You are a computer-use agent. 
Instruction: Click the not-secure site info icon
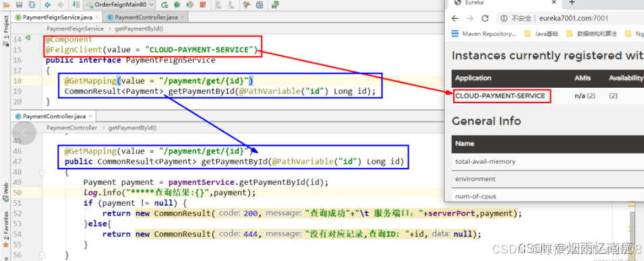(x=504, y=18)
